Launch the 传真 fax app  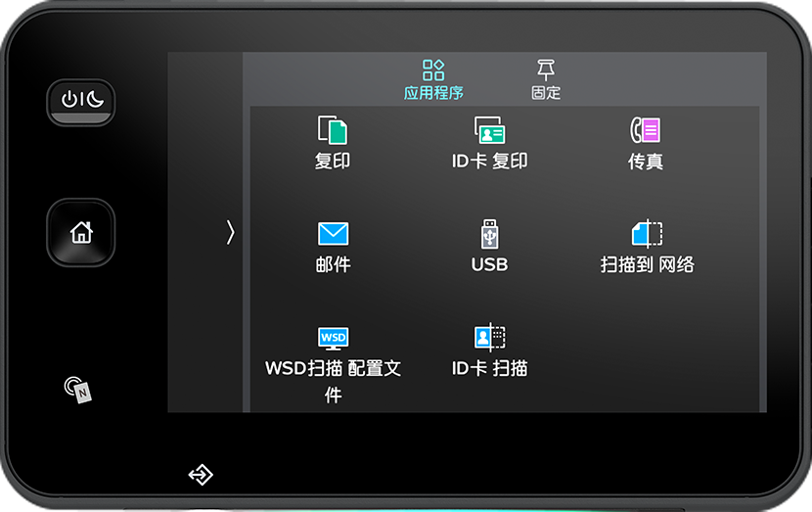[x=646, y=143]
